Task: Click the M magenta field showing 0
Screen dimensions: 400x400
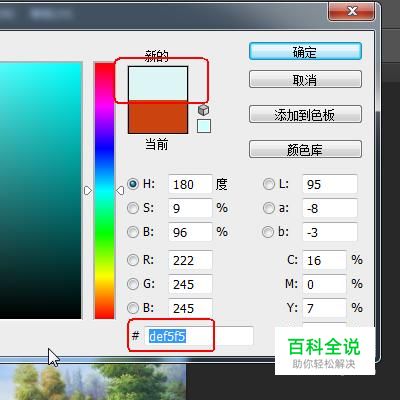Action: pos(324,284)
